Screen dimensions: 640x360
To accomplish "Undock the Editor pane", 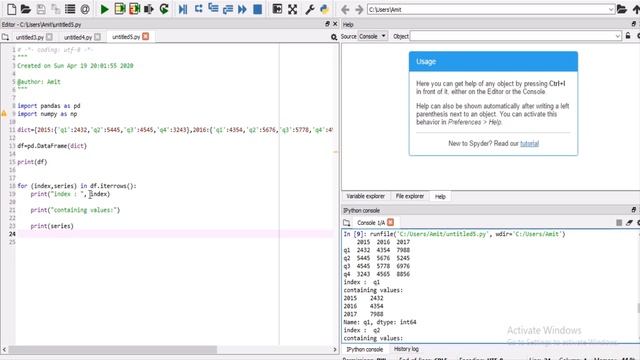I will tap(327, 24).
